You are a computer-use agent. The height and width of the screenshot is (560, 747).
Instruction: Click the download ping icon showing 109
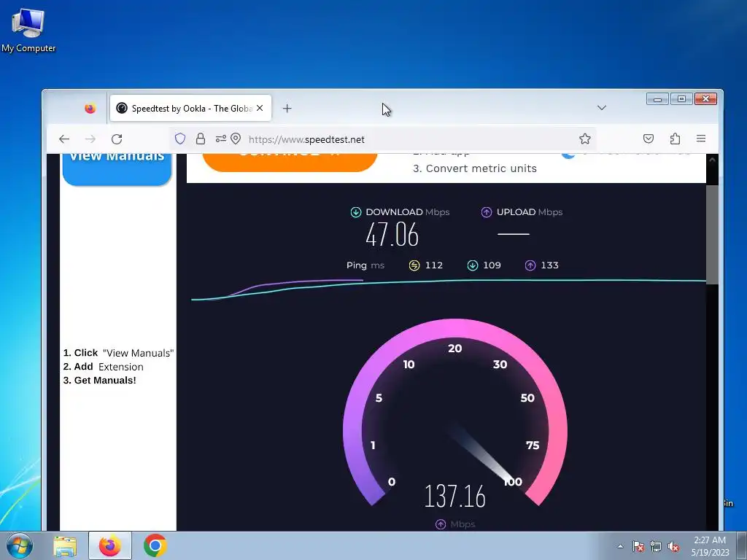coord(473,265)
